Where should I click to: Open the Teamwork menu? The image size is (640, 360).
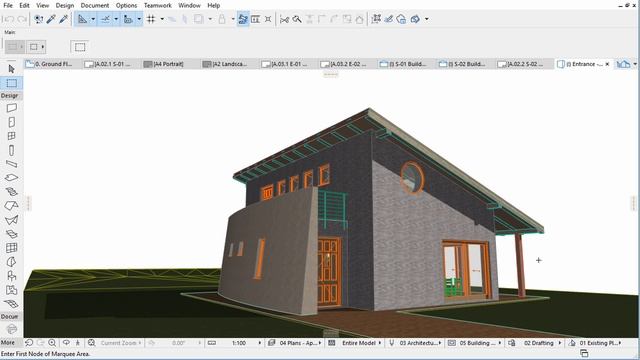click(158, 5)
